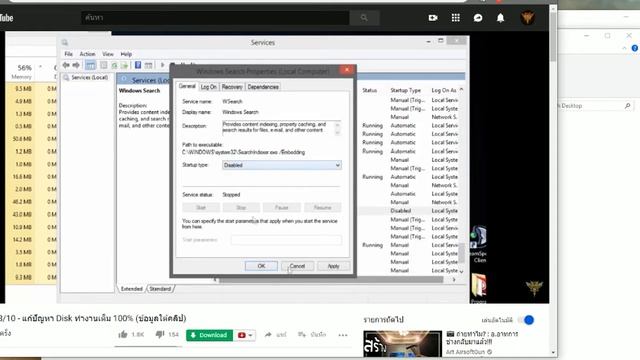
Task: Click the Services horizontal scrollbar track
Action: click(x=331, y=280)
